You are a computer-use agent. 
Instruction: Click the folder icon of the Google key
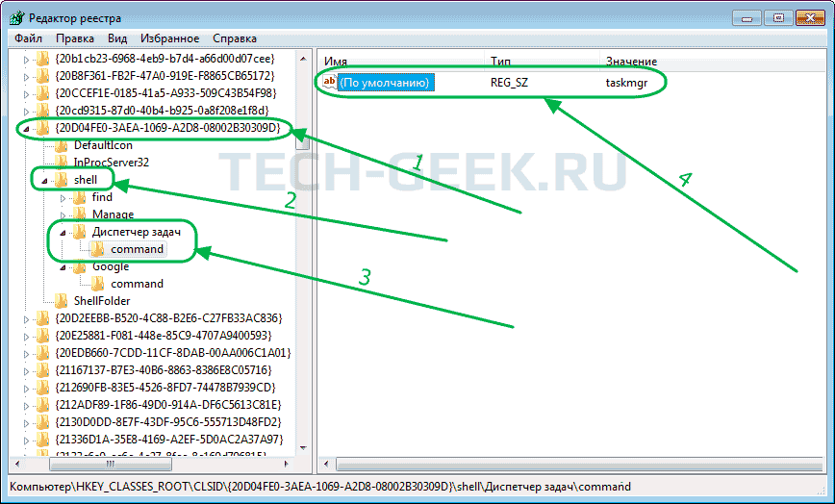(x=80, y=266)
